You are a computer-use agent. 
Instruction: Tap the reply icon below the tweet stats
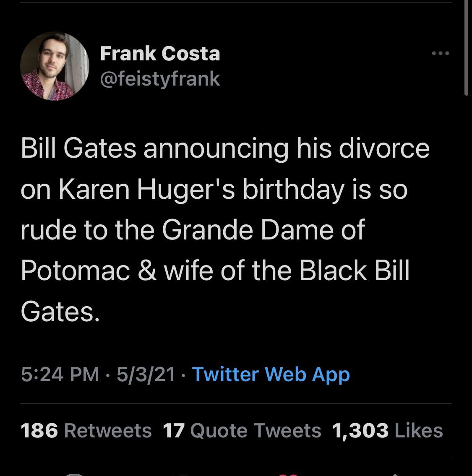tap(75, 474)
